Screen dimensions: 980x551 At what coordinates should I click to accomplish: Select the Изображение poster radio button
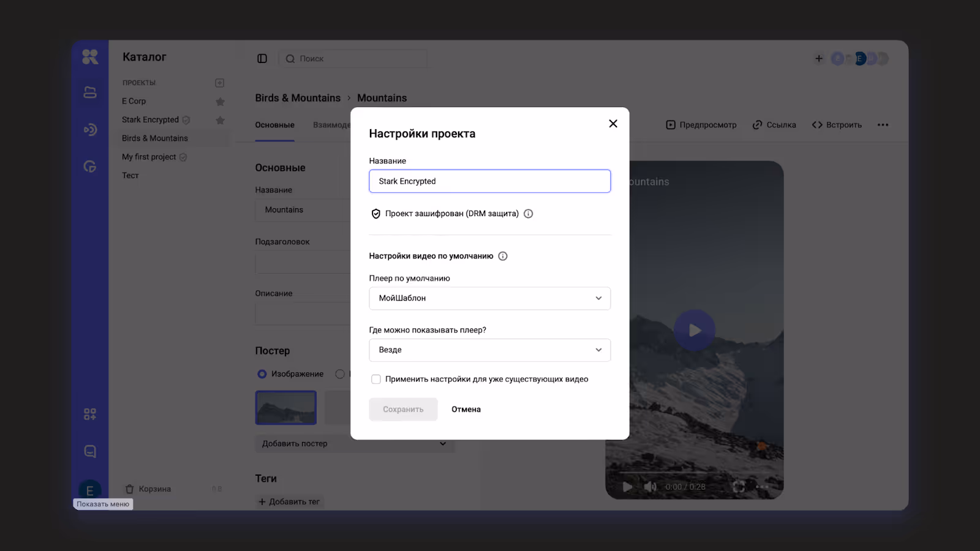click(x=262, y=374)
